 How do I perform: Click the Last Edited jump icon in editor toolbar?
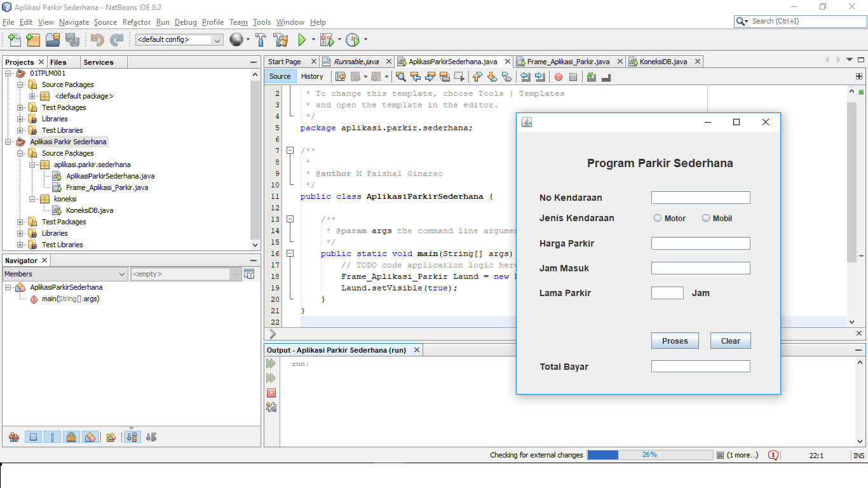click(x=341, y=76)
